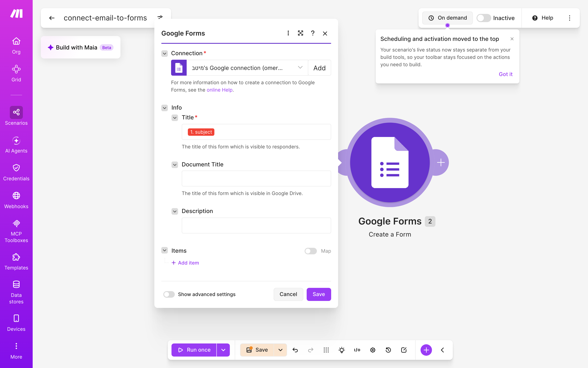The image size is (588, 368).
Task: Click the Add connection button
Action: (319, 68)
